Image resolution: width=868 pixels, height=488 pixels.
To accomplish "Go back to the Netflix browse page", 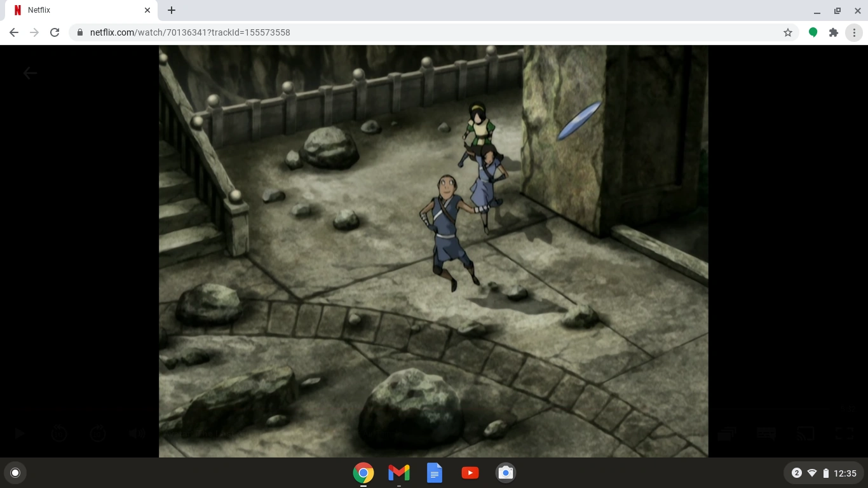I will click(30, 72).
